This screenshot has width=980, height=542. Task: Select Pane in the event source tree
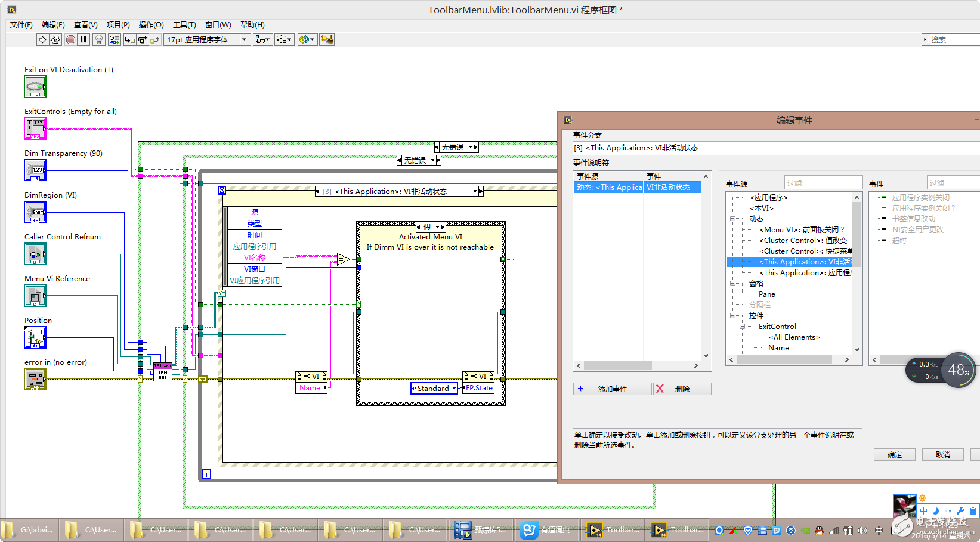click(x=766, y=294)
